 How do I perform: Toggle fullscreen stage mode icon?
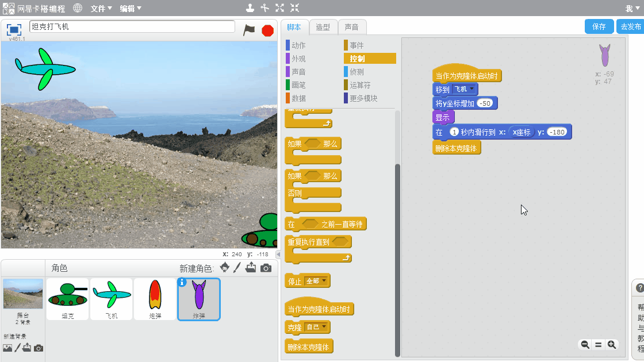pyautogui.click(x=14, y=29)
